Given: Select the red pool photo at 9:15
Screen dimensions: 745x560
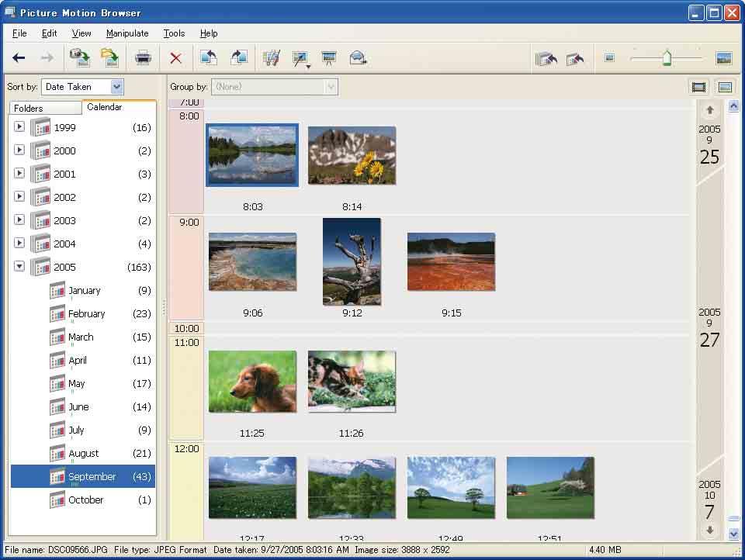Looking at the screenshot, I should [x=451, y=261].
